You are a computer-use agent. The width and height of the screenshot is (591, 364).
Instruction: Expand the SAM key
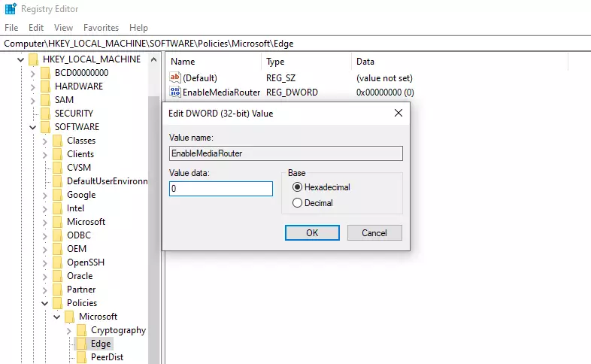[x=33, y=101]
